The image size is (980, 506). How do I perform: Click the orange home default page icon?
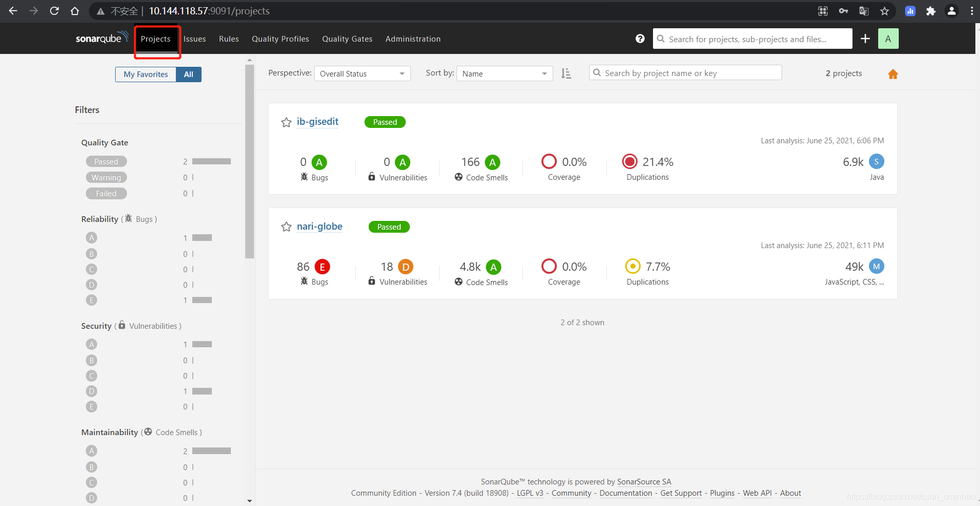pos(893,74)
